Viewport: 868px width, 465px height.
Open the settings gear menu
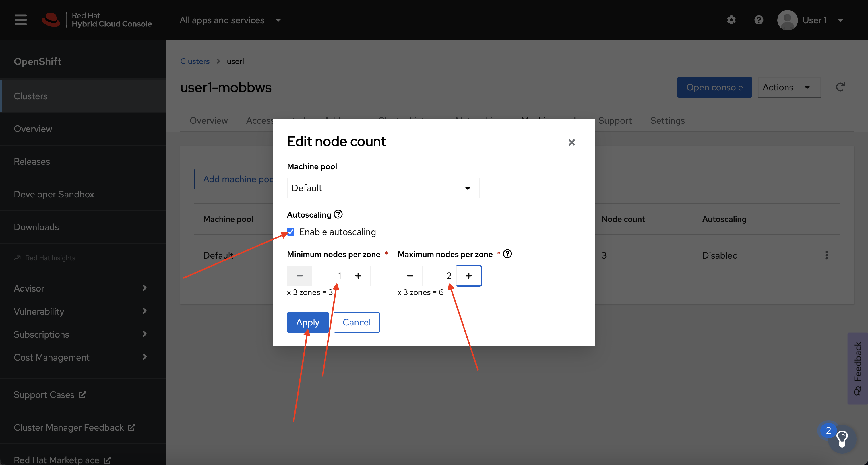pos(731,20)
